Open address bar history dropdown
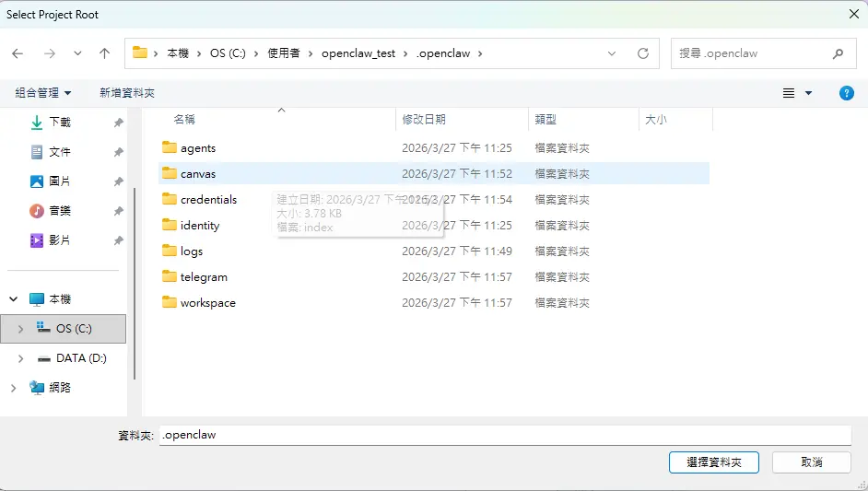The width and height of the screenshot is (868, 491). 612,53
